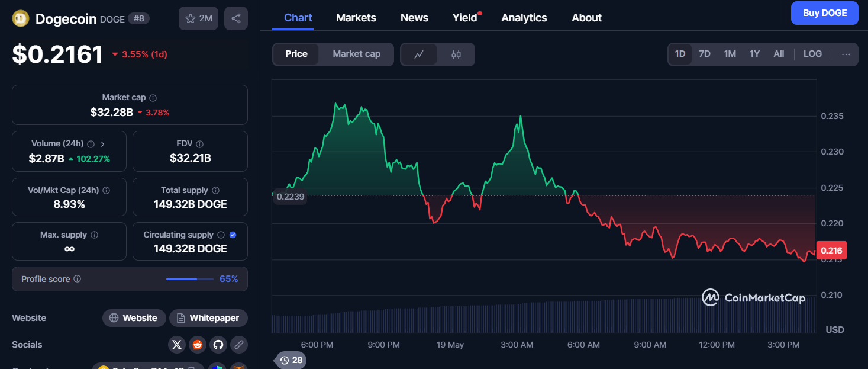Click the Max. supply info icon
Image resolution: width=868 pixels, height=369 pixels.
(94, 235)
